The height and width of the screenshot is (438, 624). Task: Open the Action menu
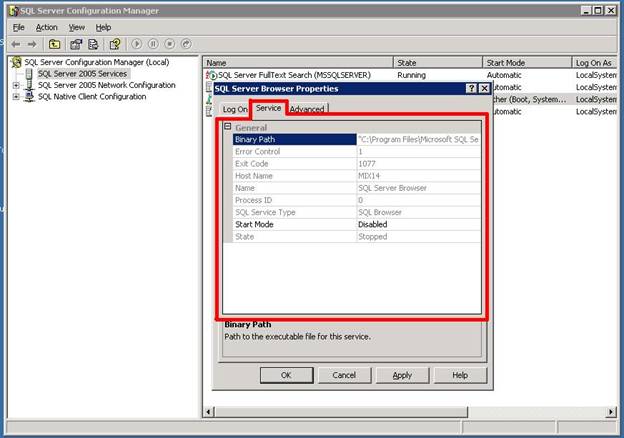tap(47, 27)
